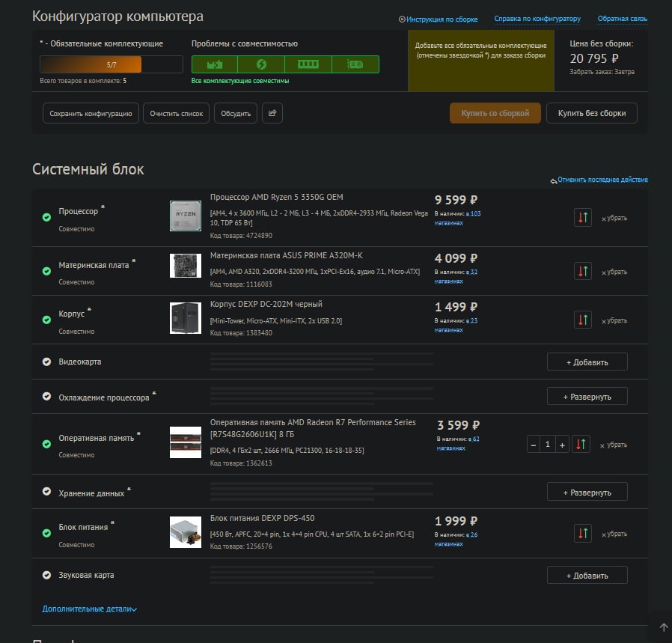The height and width of the screenshot is (643, 672).
Task: Remove the ASUS PRIME A320M-K motherboard
Action: [x=614, y=272]
